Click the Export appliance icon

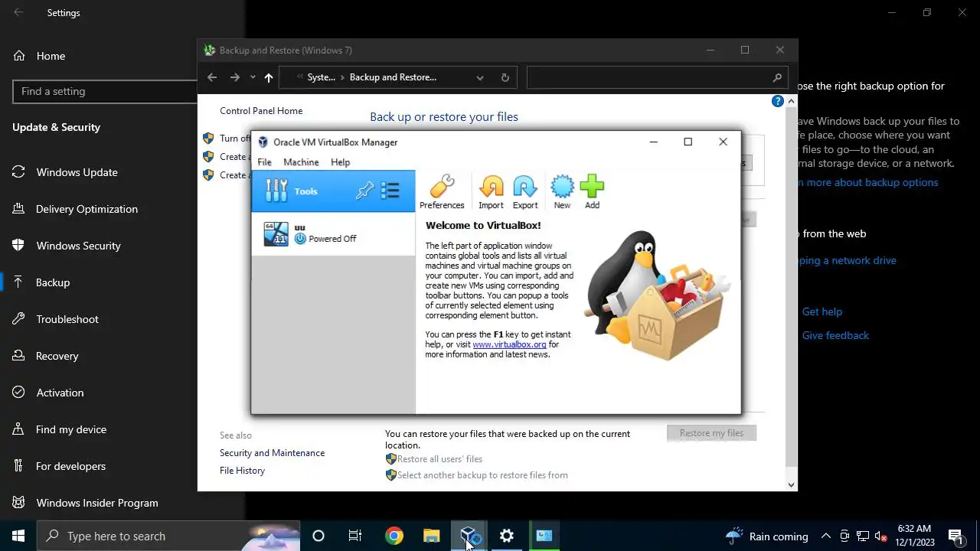[x=525, y=191]
